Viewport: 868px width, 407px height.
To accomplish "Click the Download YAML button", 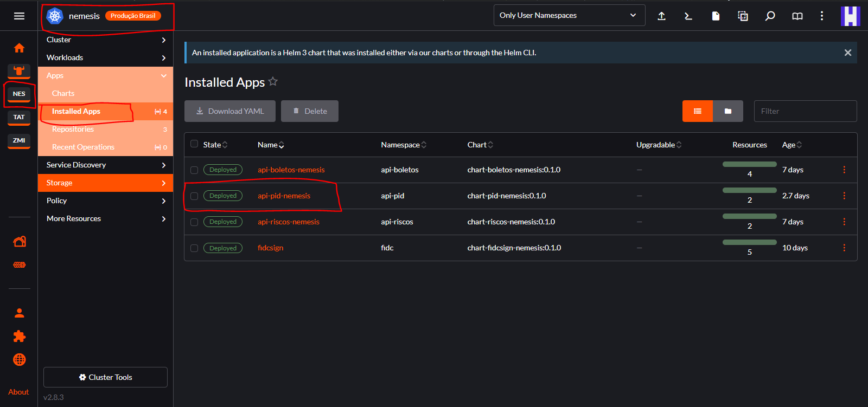I will pos(230,111).
